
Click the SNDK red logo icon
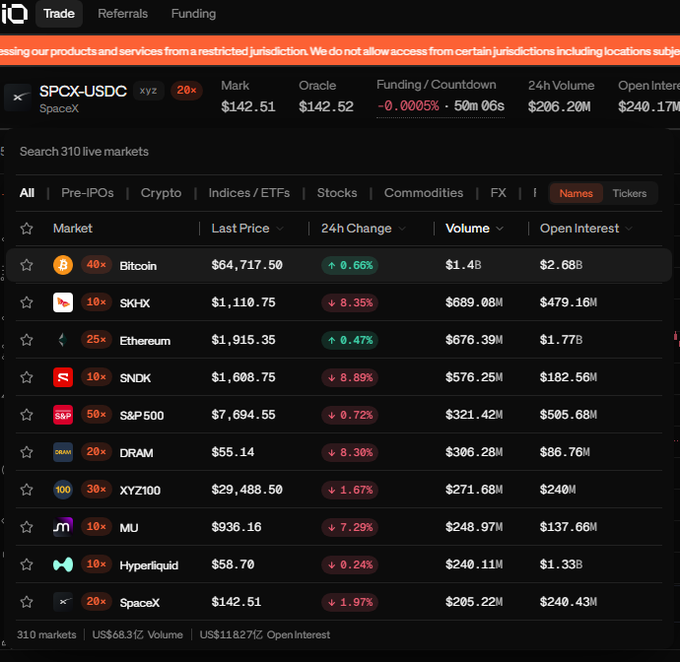63,377
